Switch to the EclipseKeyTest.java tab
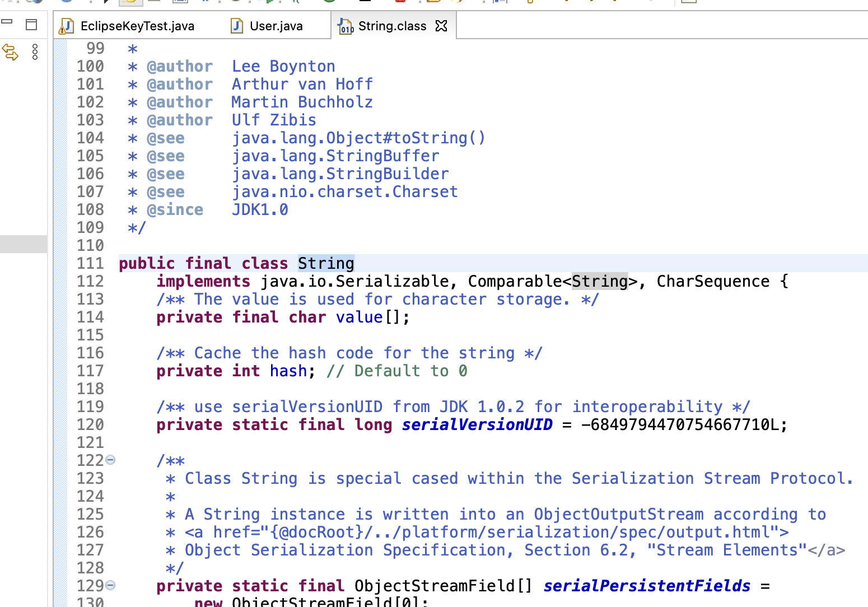 coord(137,26)
